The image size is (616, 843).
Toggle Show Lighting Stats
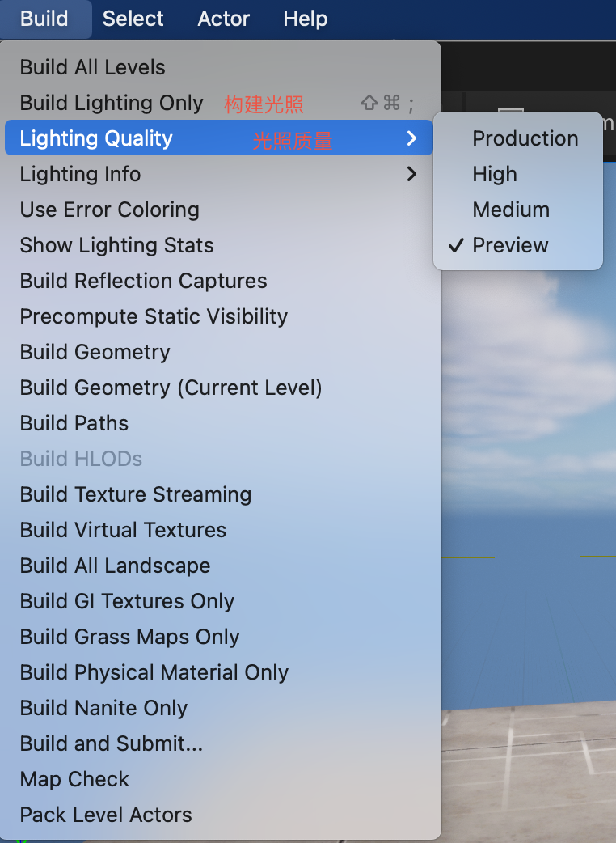point(219,245)
